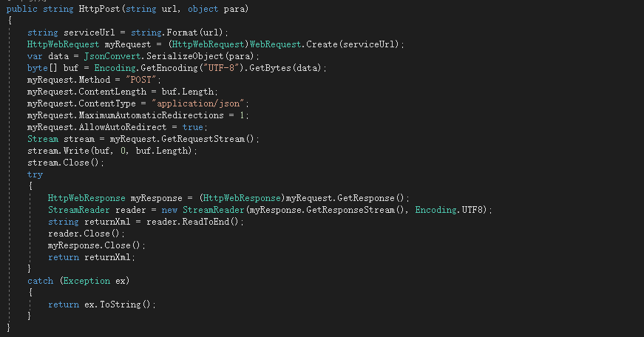Click myRequest.ContentLength text
Image resolution: width=644 pixels, height=337 pixels.
pyautogui.click(x=87, y=92)
